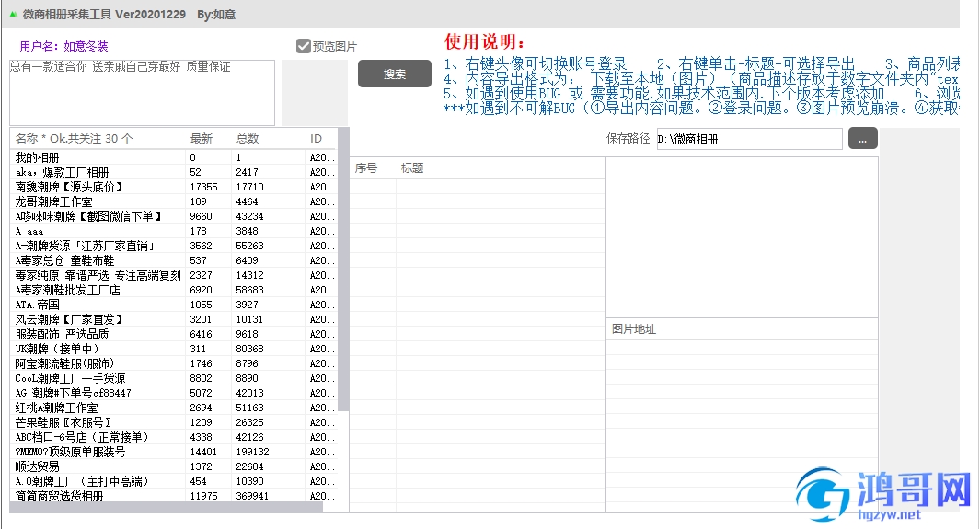
Task: Select 南魏潮牌【源头底价】 row
Action: point(174,187)
